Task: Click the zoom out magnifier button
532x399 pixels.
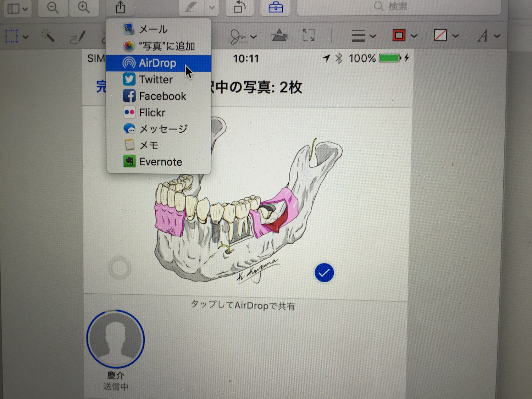Action: (53, 7)
